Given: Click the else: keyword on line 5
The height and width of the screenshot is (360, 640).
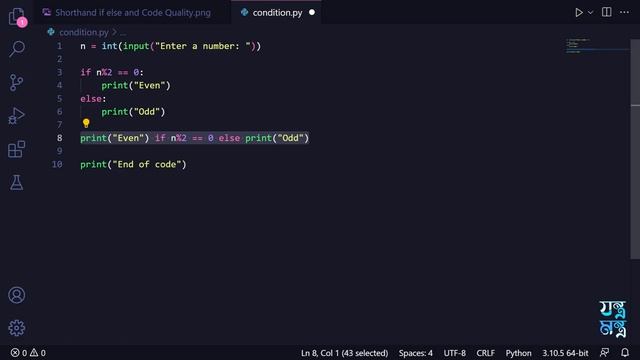Looking at the screenshot, I should click(x=93, y=99).
